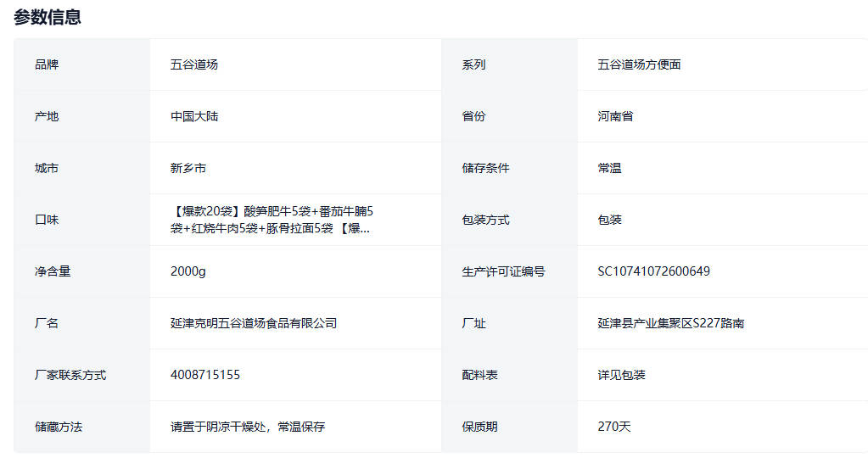The image size is (868, 458).
Task: Select the 保质期 label cell
Action: click(509, 427)
